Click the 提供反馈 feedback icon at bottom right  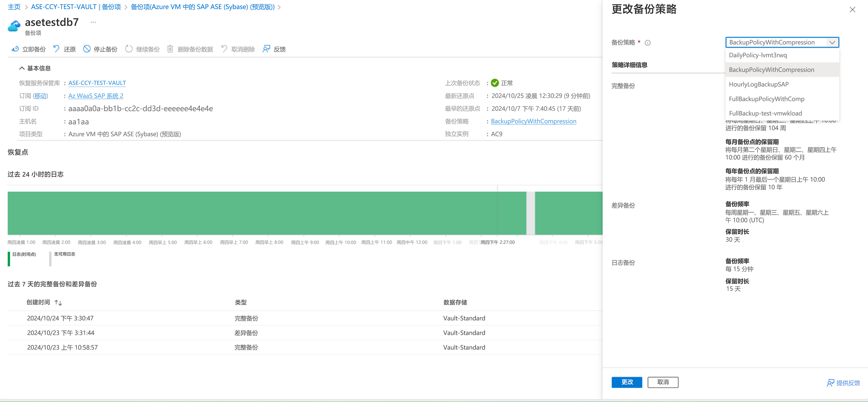830,383
